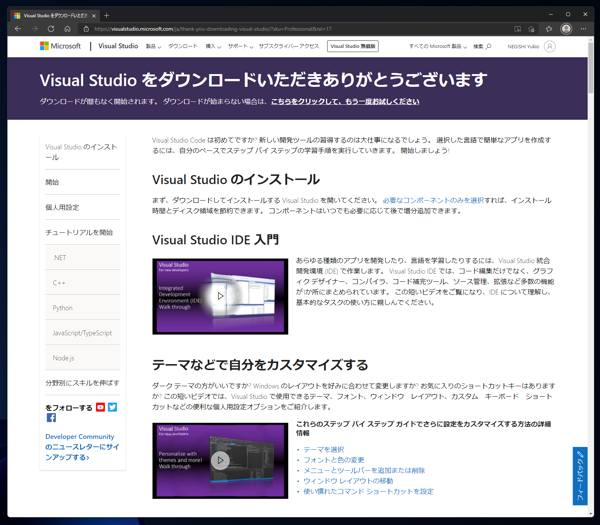
Task: Click 必要なコンポーネントのみを選択 link
Action: pyautogui.click(x=433, y=200)
